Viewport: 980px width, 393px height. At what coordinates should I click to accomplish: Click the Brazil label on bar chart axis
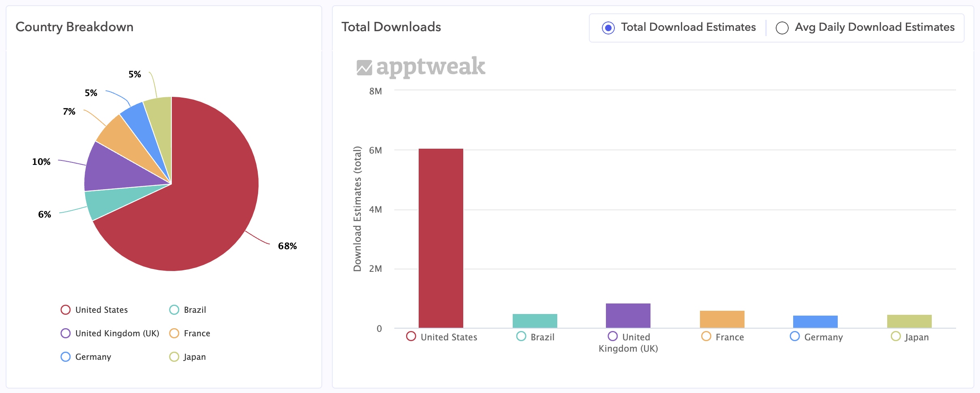(542, 337)
